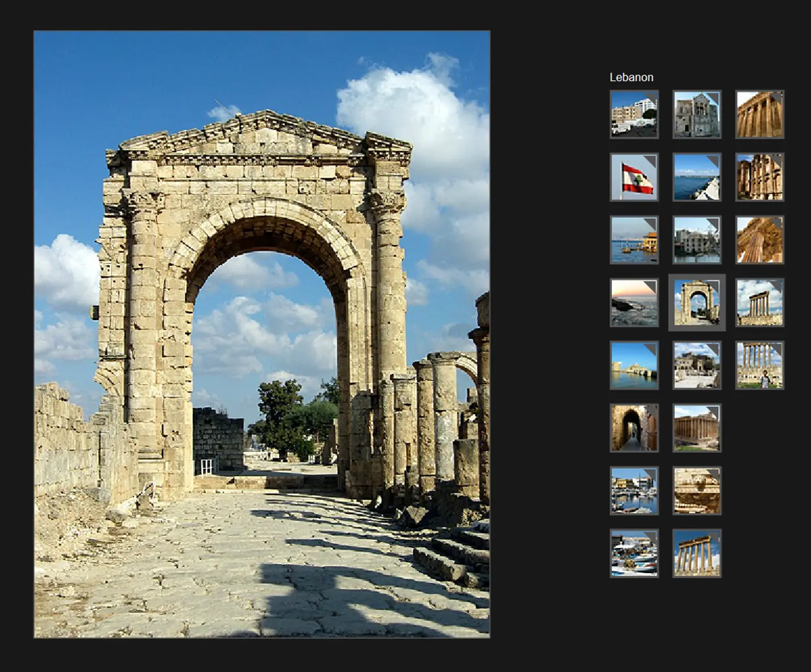Open the thumbnail of crowded colorful fishing boats
The width and height of the screenshot is (811, 672).
[x=634, y=553]
